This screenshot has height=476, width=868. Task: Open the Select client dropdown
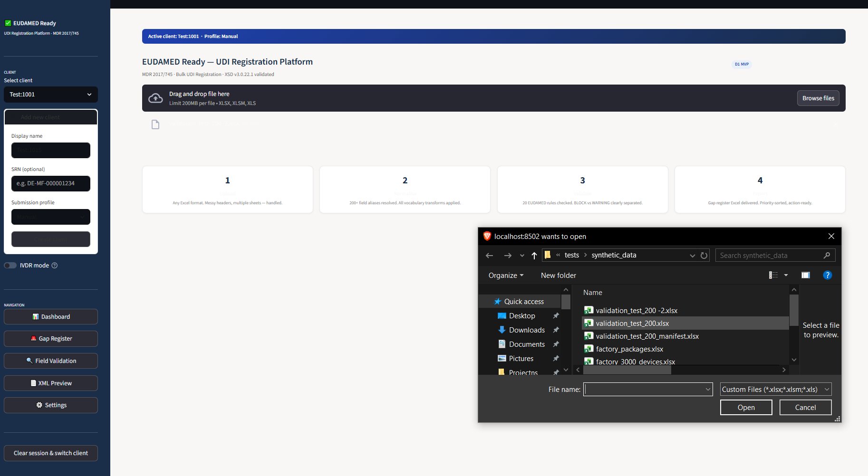[51, 95]
